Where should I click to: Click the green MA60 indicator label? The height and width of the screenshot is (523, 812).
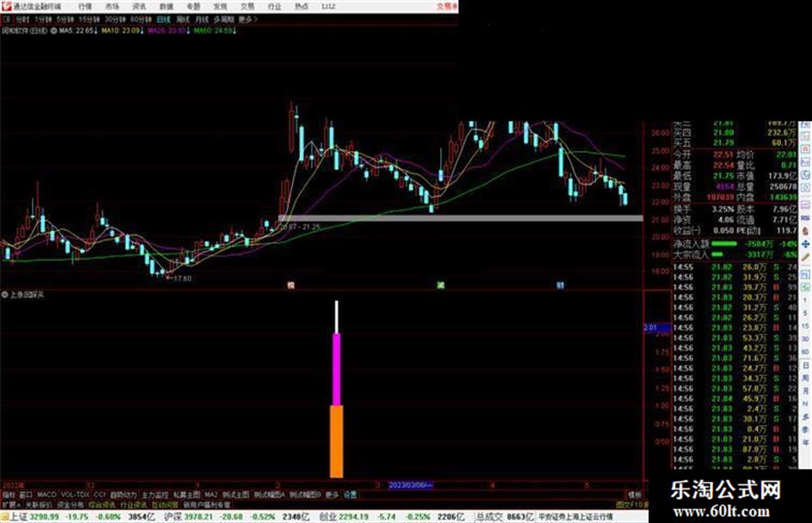point(215,31)
